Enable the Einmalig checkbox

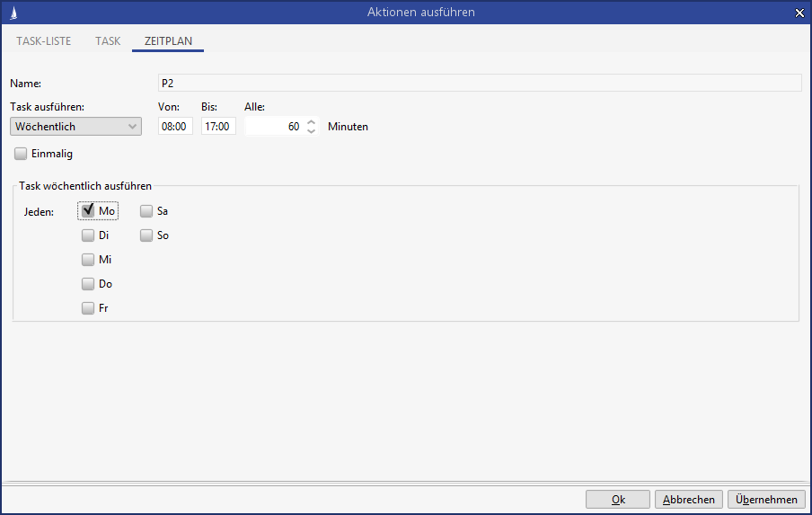tap(22, 154)
